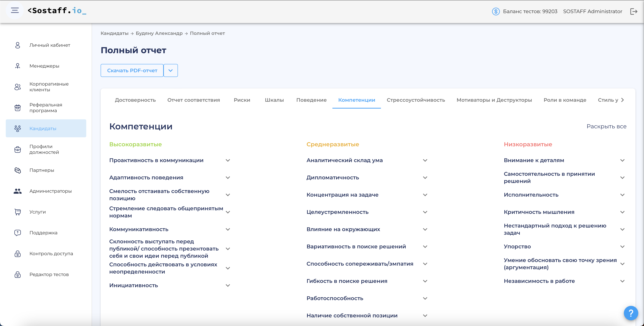Click Скачать PDF-отчет button
The height and width of the screenshot is (326, 644).
[132, 70]
